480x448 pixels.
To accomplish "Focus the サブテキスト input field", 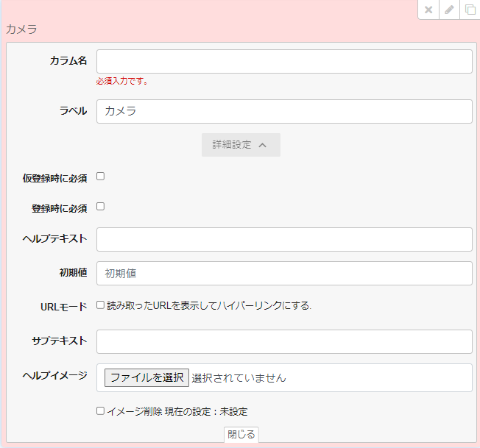I will [x=284, y=341].
